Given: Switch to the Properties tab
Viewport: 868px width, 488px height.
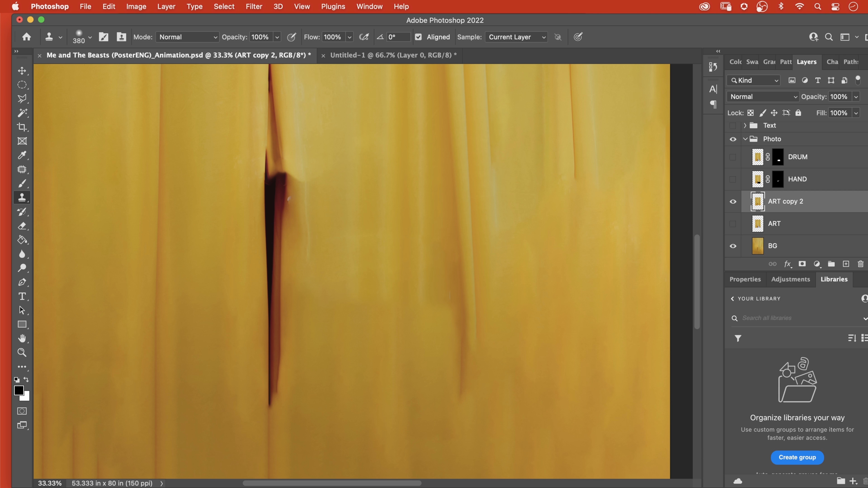Looking at the screenshot, I should pyautogui.click(x=745, y=279).
